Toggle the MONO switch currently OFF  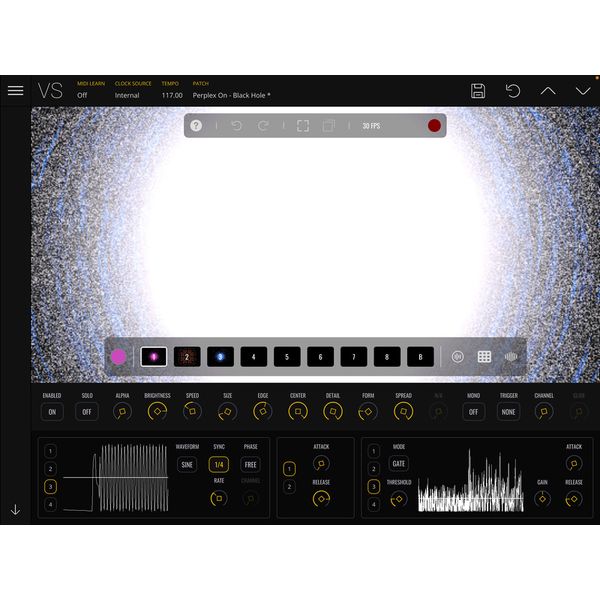point(473,411)
